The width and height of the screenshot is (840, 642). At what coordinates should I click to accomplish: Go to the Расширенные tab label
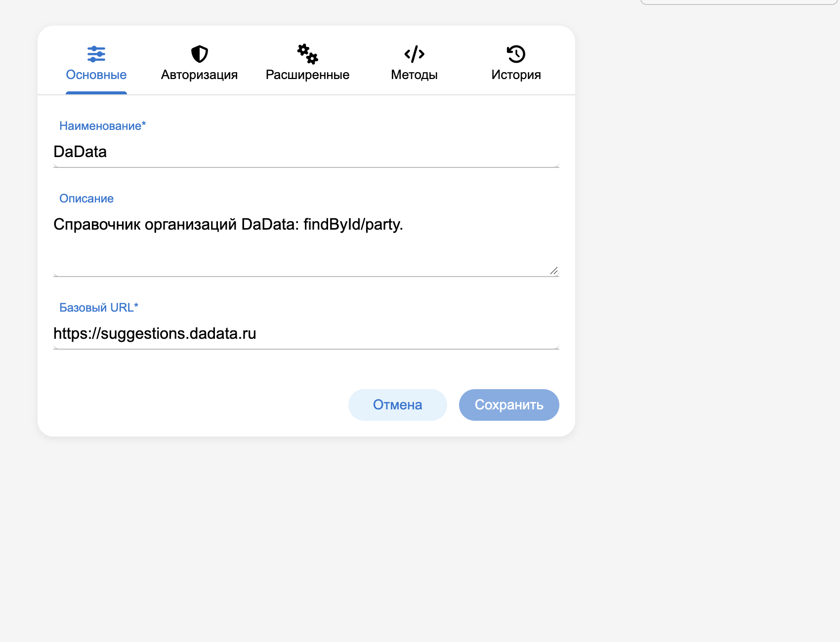pyautogui.click(x=307, y=75)
